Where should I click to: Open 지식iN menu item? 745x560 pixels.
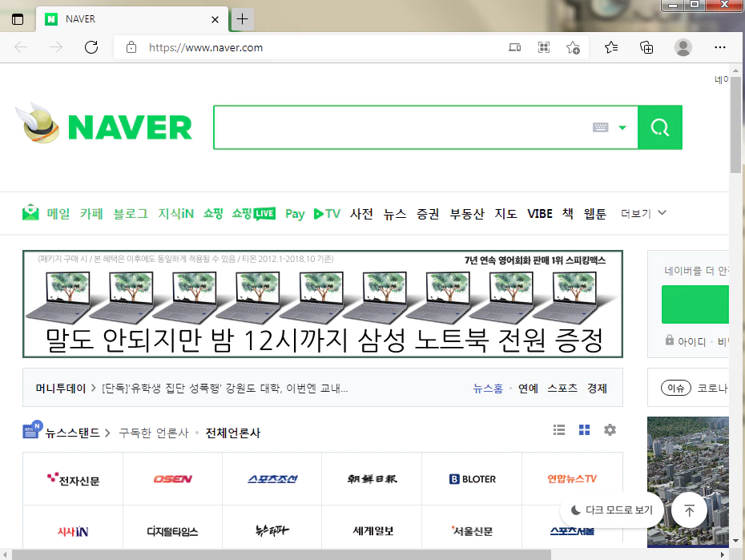click(x=175, y=214)
